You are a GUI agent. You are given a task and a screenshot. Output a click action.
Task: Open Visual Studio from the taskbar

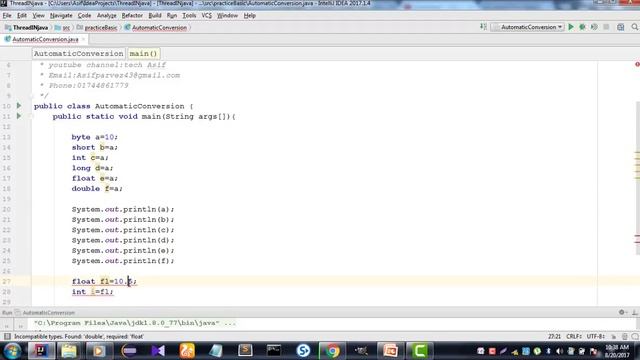[x=158, y=351]
